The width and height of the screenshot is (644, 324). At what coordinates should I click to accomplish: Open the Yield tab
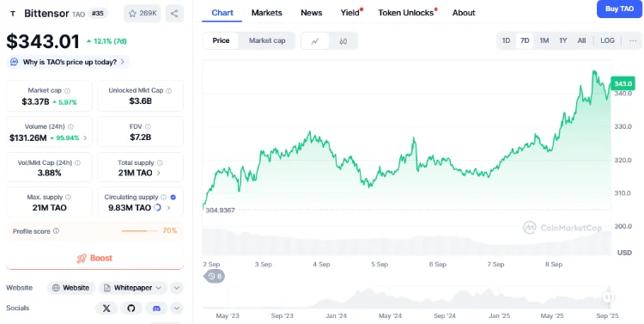pyautogui.click(x=350, y=13)
